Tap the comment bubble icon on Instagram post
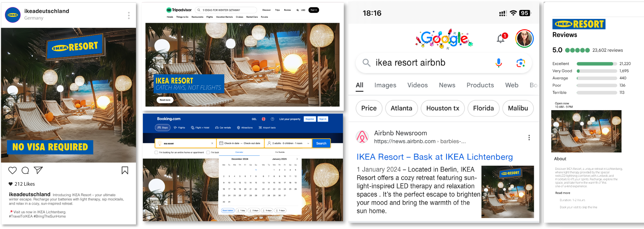 click(25, 170)
